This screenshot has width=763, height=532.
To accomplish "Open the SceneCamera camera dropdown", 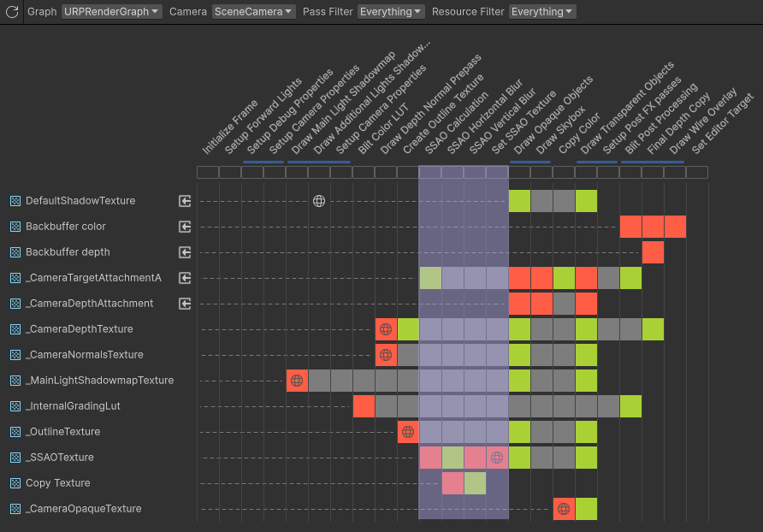I will (x=253, y=11).
